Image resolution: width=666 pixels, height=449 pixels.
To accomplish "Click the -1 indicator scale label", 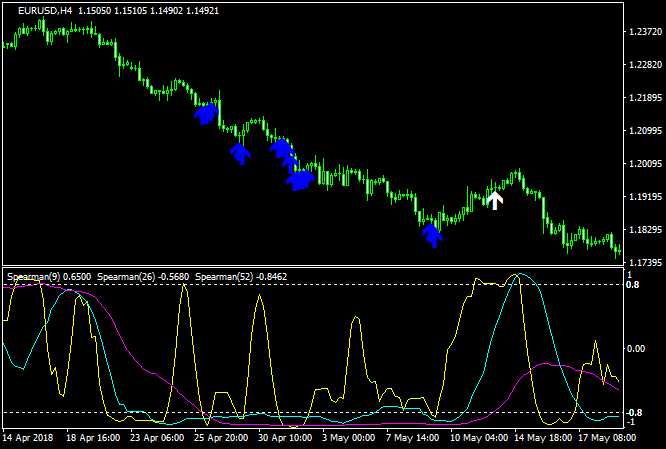I will pyautogui.click(x=629, y=422).
